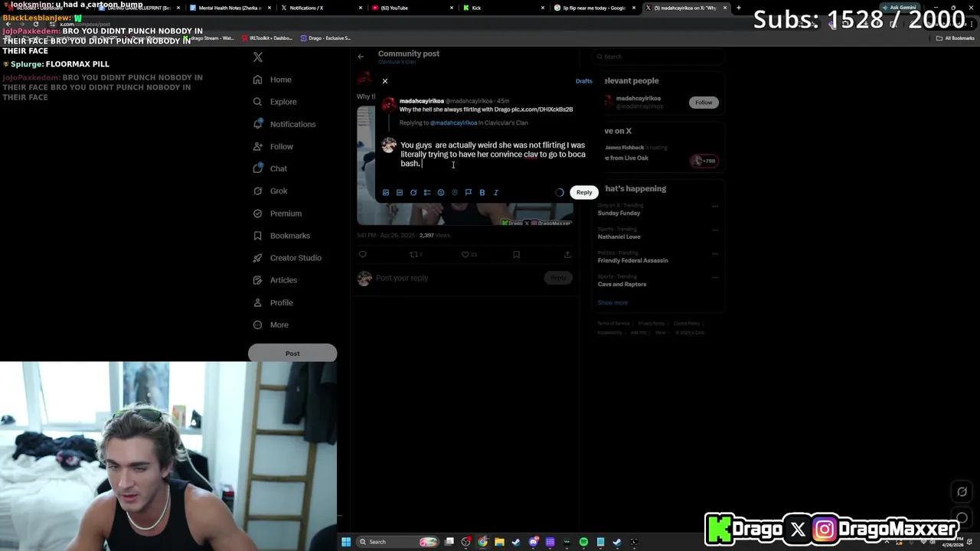Open @madahcayirikoa mention link in composer

(453, 123)
